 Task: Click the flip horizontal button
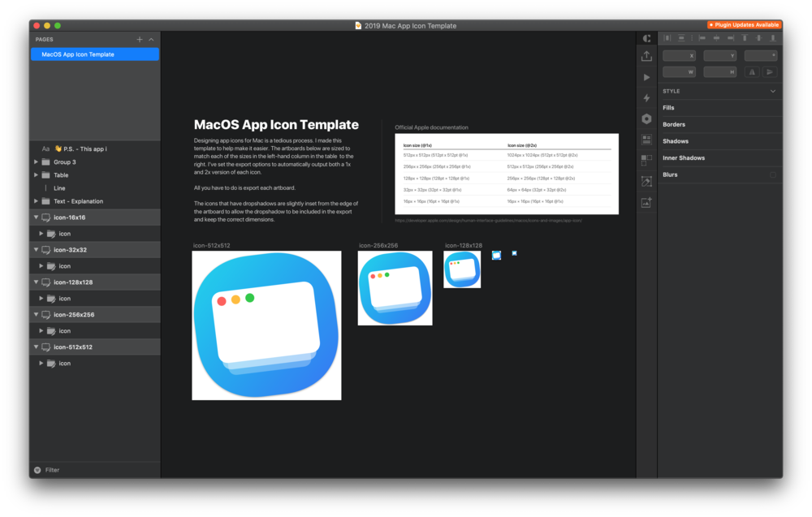(753, 72)
